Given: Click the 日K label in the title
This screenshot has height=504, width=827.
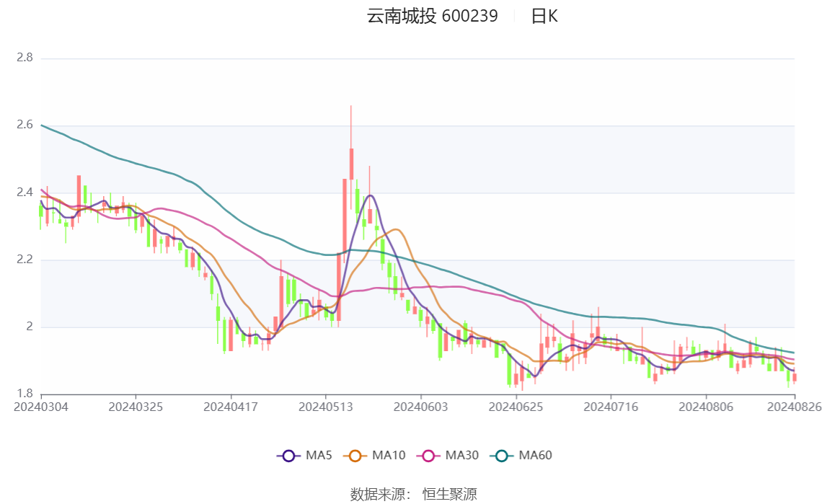Looking at the screenshot, I should coord(544,17).
